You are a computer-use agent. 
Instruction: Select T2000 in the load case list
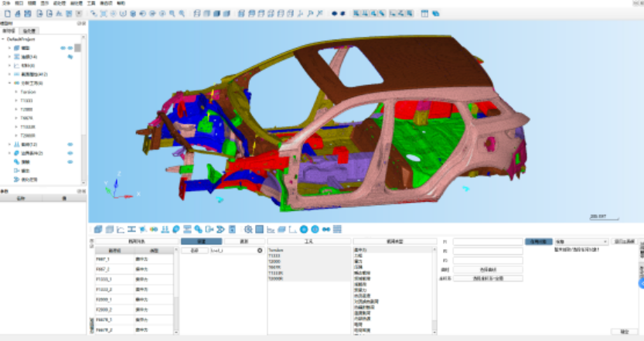274,260
